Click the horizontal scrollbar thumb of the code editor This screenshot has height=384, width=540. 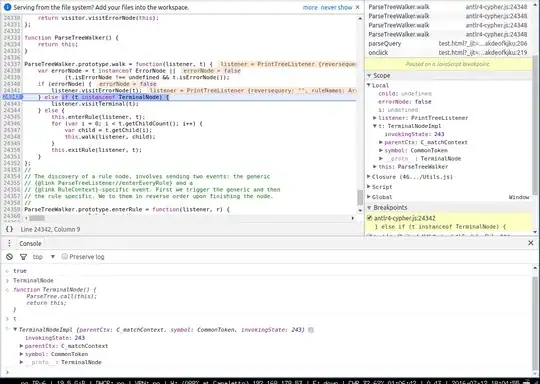pyautogui.click(x=37, y=218)
